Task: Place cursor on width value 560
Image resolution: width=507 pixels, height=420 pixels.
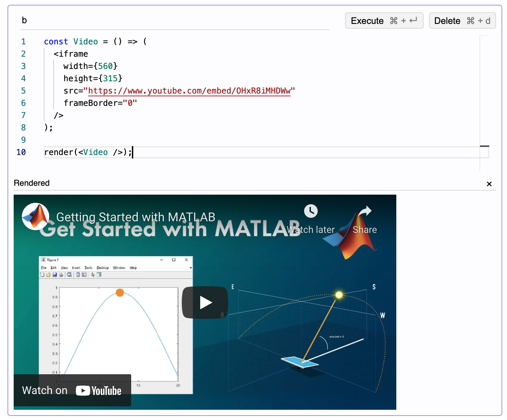Action: 106,66
